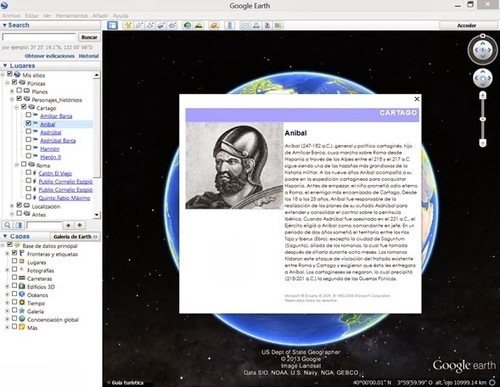Click the Edificios 3D building layer icon
The width and height of the screenshot is (500, 387).
(22, 286)
